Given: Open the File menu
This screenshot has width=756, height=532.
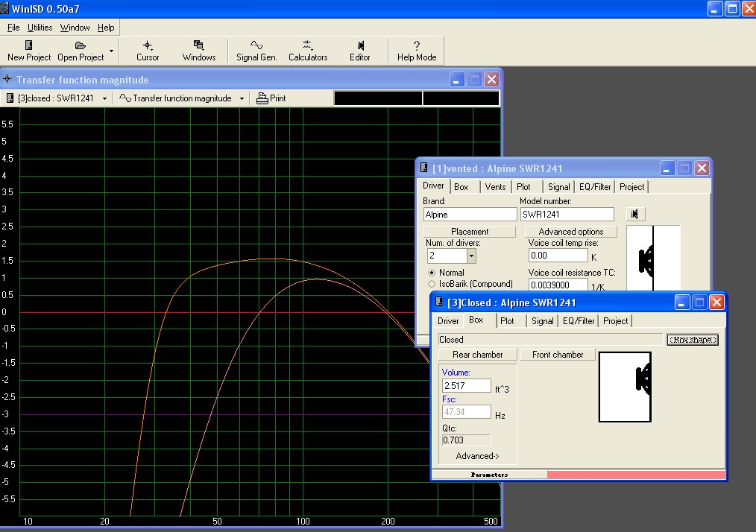Looking at the screenshot, I should coord(13,28).
